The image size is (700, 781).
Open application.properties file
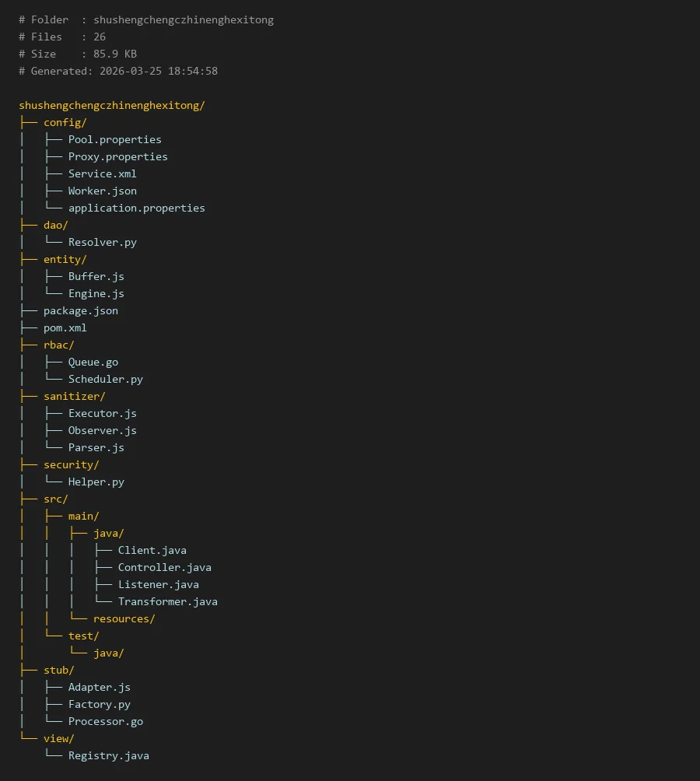tap(136, 208)
